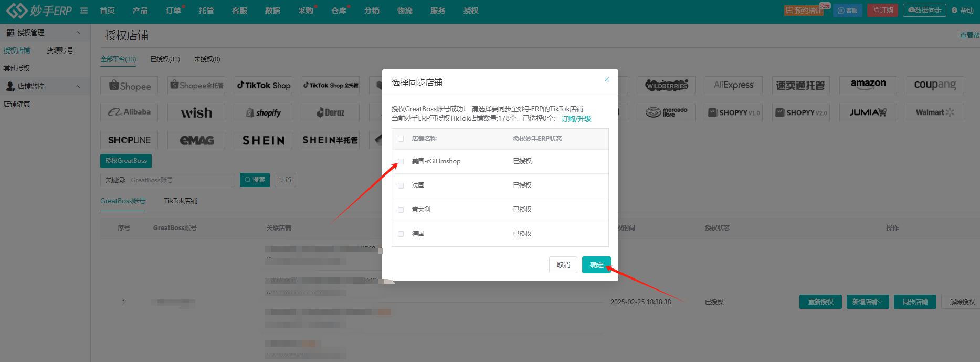Click 取消 in the dialog

click(x=563, y=265)
